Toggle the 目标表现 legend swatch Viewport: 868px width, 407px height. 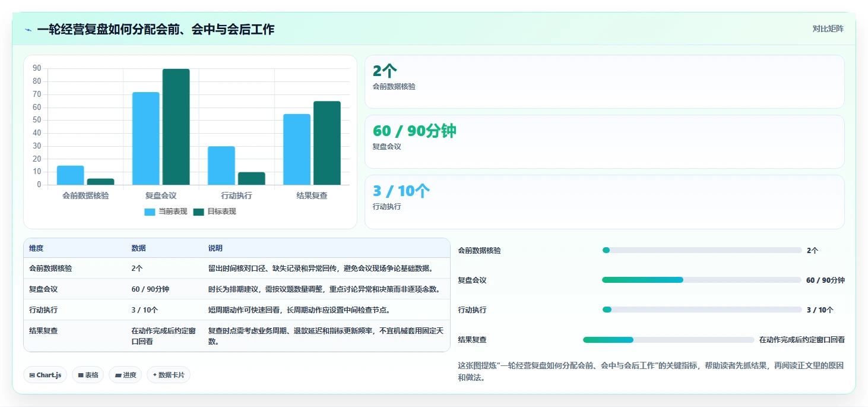point(198,212)
